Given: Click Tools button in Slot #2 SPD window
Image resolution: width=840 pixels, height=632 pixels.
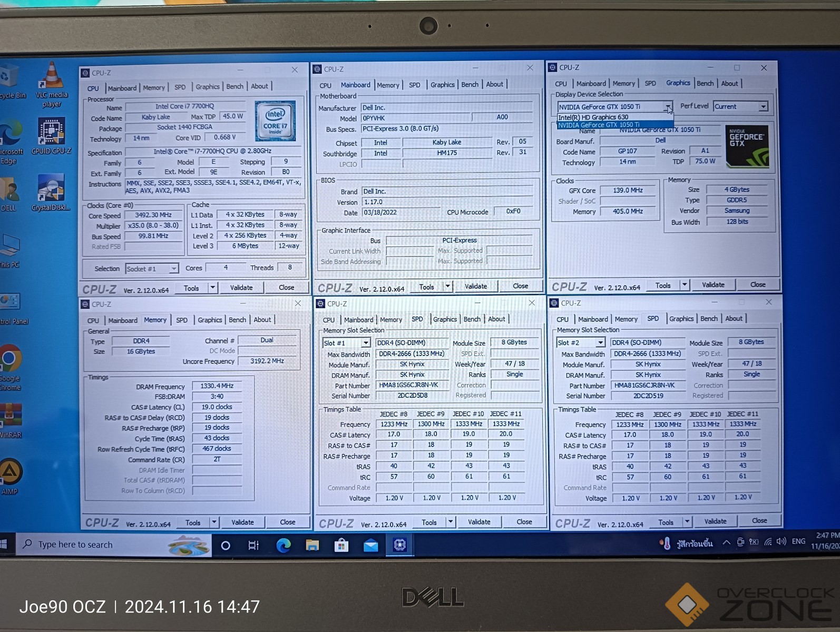Looking at the screenshot, I should click(666, 522).
